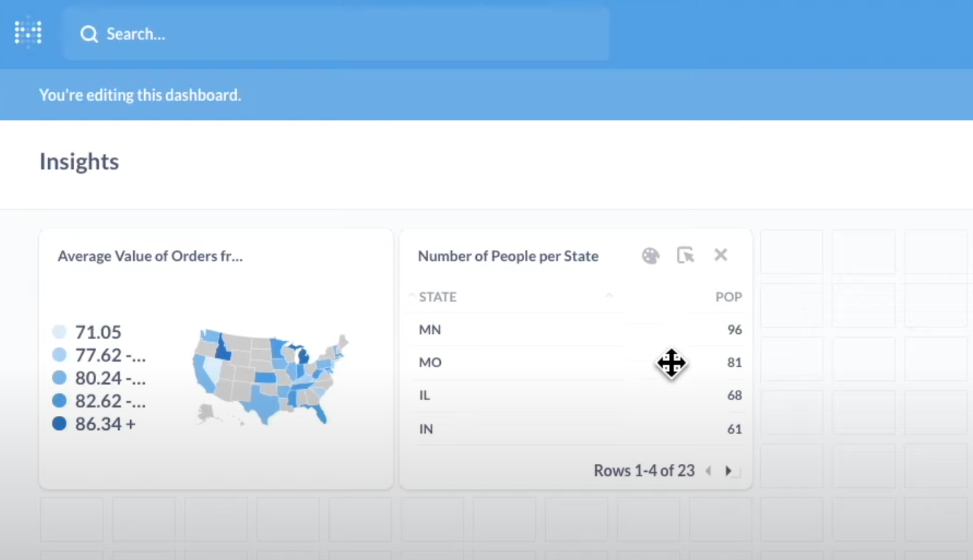Image resolution: width=973 pixels, height=560 pixels.
Task: Open click behavior icon on card
Action: point(685,255)
